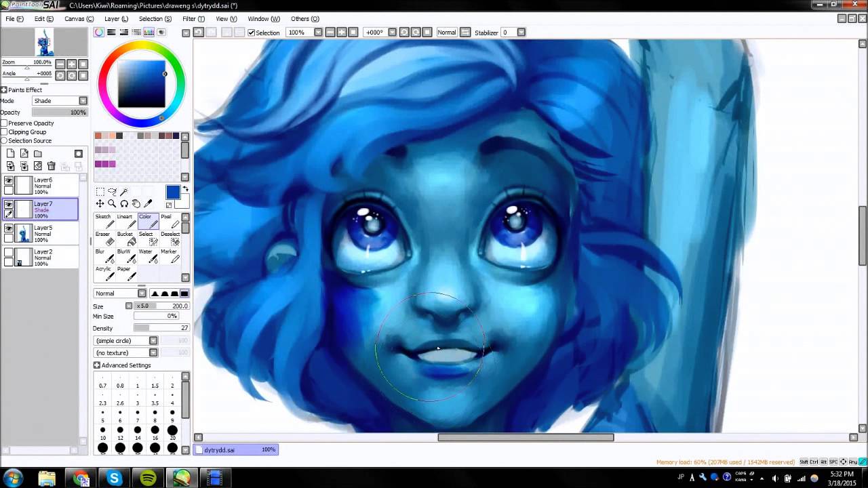Delete layer with trash can icon
Viewport: 868px width, 488px height.
tap(51, 166)
